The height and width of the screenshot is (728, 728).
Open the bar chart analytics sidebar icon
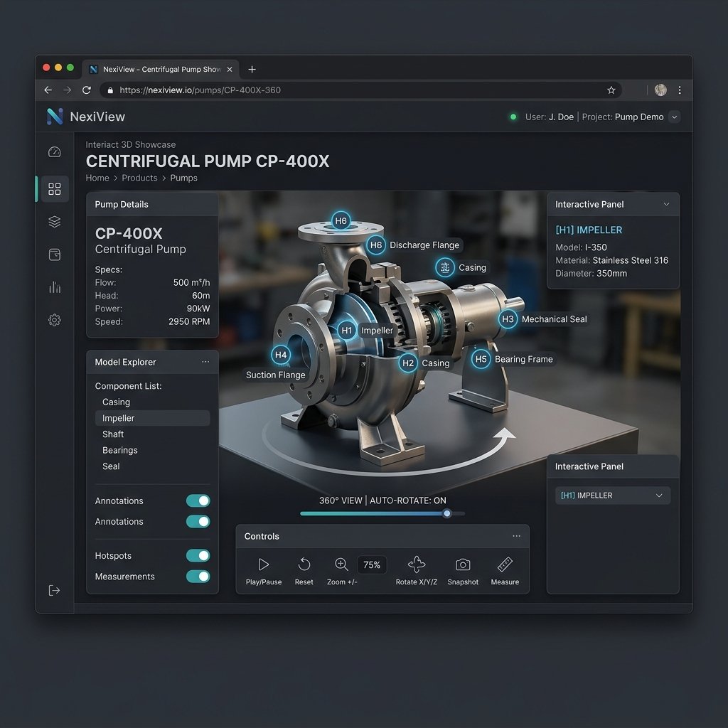pyautogui.click(x=54, y=287)
